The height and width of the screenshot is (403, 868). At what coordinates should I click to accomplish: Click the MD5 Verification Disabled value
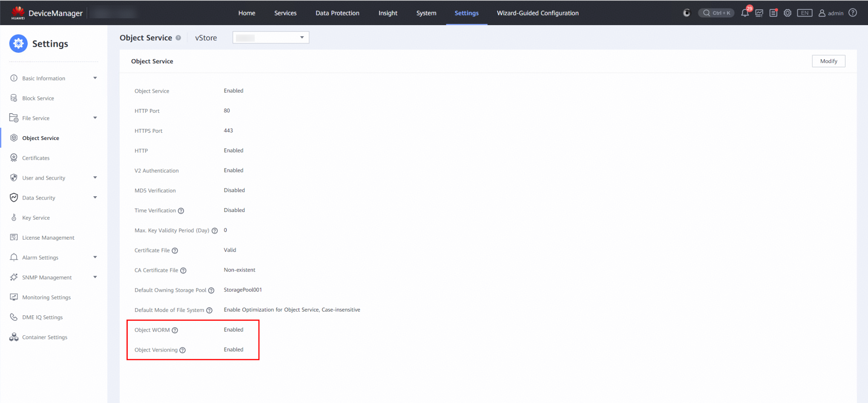[234, 190]
